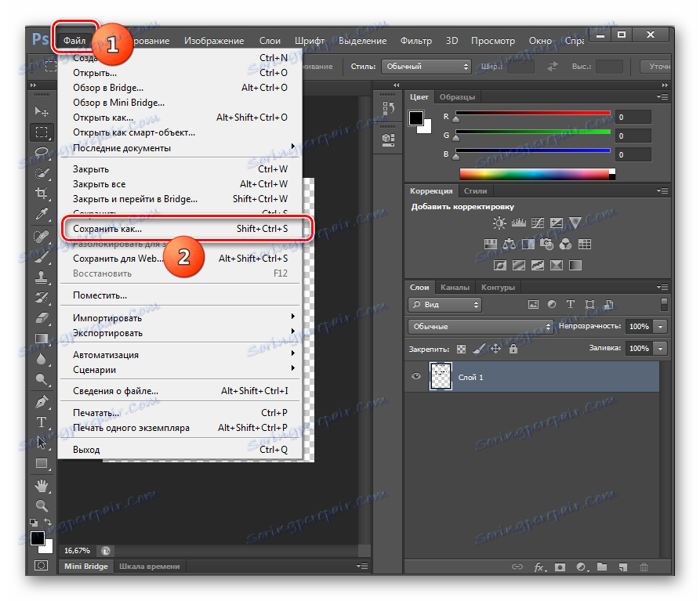Select the Path Selection arrow tool

pos(42,443)
